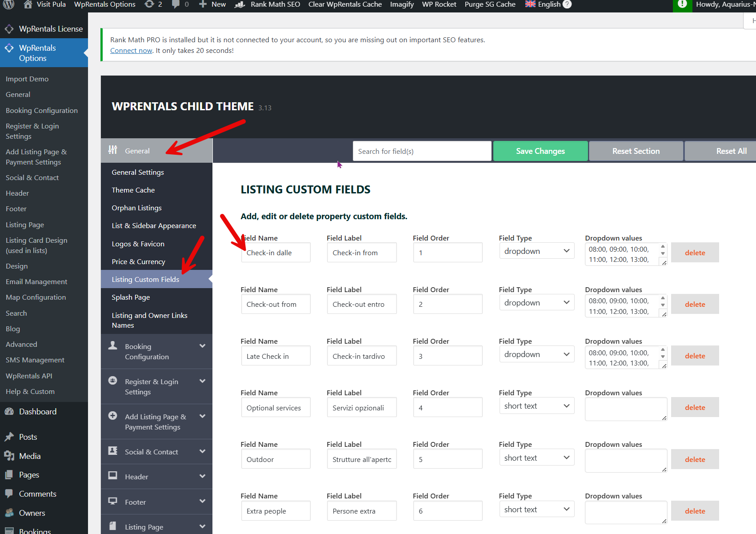Click the Footer desktop icon

pyautogui.click(x=113, y=501)
